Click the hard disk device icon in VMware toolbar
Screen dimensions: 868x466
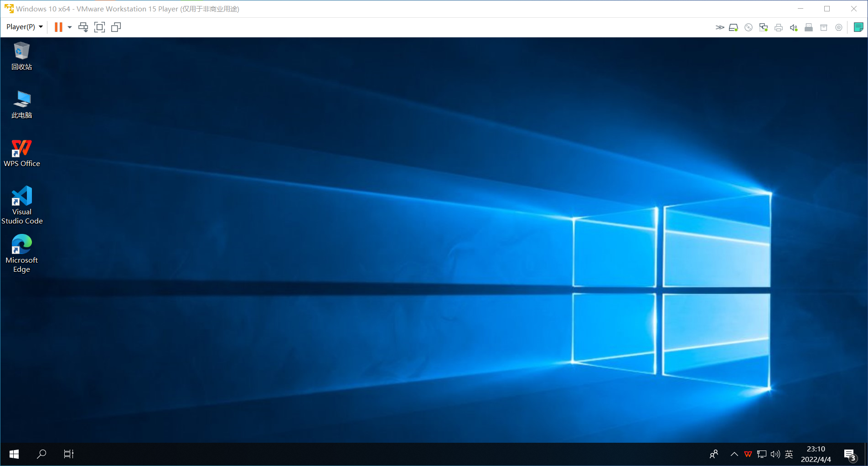[x=734, y=27]
